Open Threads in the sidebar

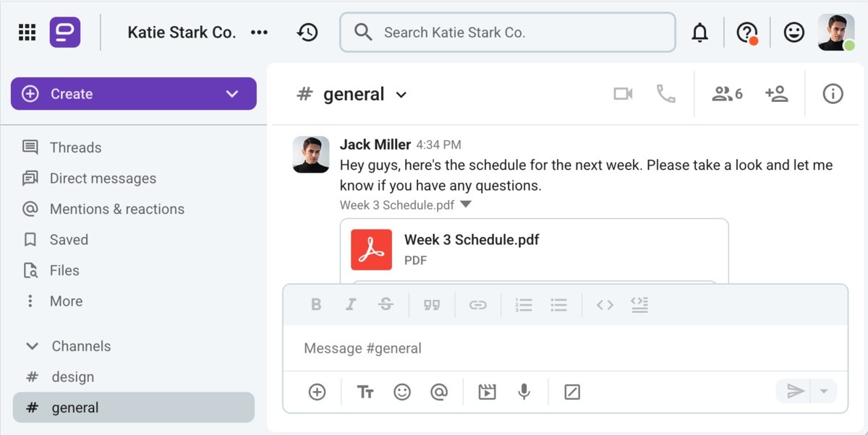75,147
